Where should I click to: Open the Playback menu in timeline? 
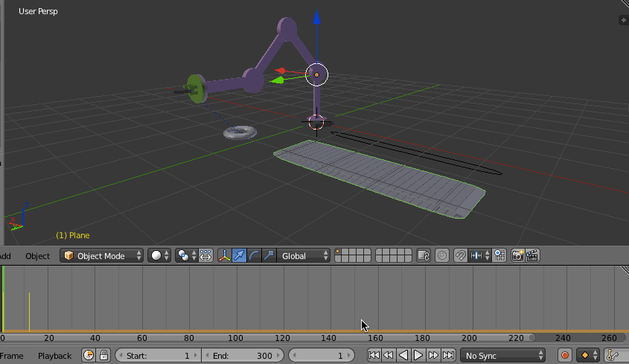[54, 356]
